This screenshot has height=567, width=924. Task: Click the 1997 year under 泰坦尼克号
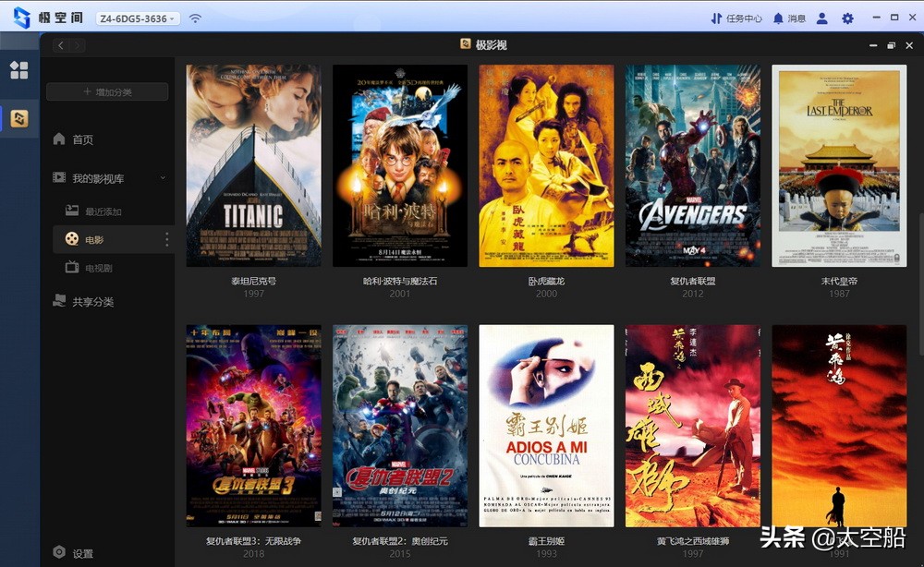coord(253,294)
